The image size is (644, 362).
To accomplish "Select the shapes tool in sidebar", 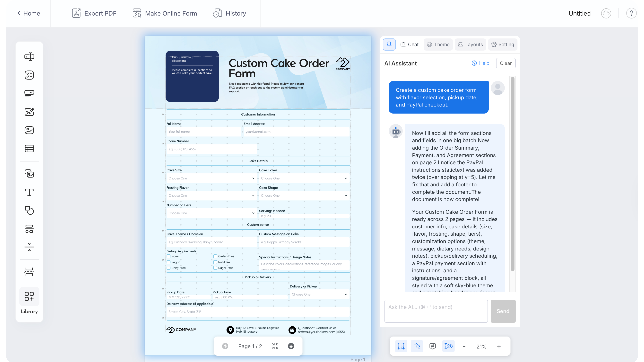I will coord(29,210).
